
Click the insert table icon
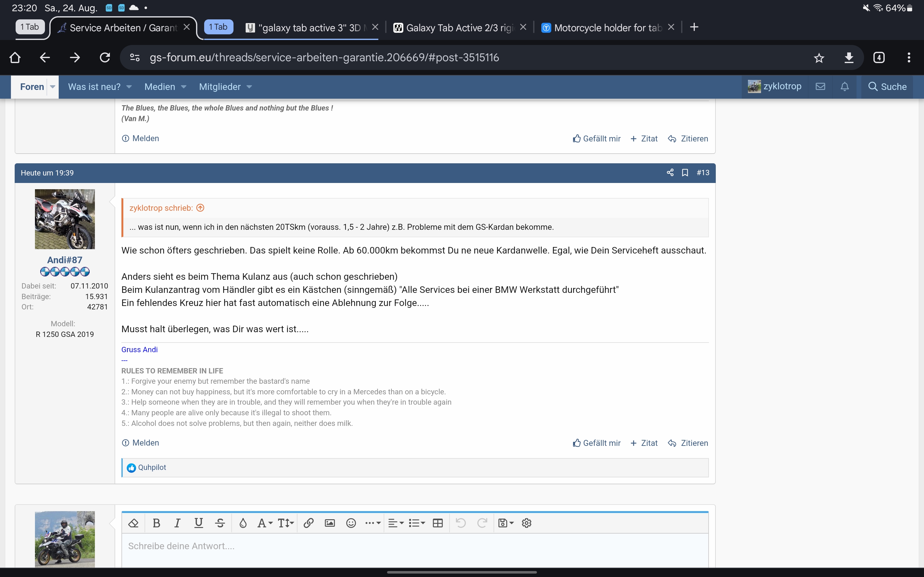438,523
